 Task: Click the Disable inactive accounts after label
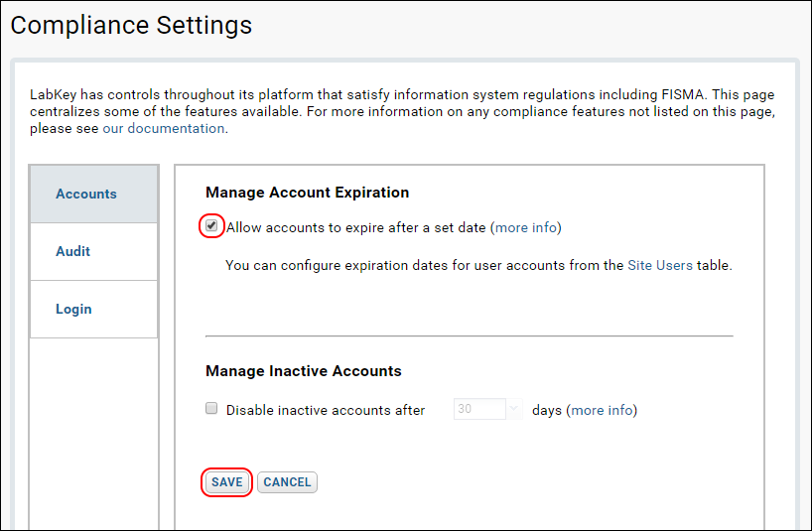tap(326, 411)
